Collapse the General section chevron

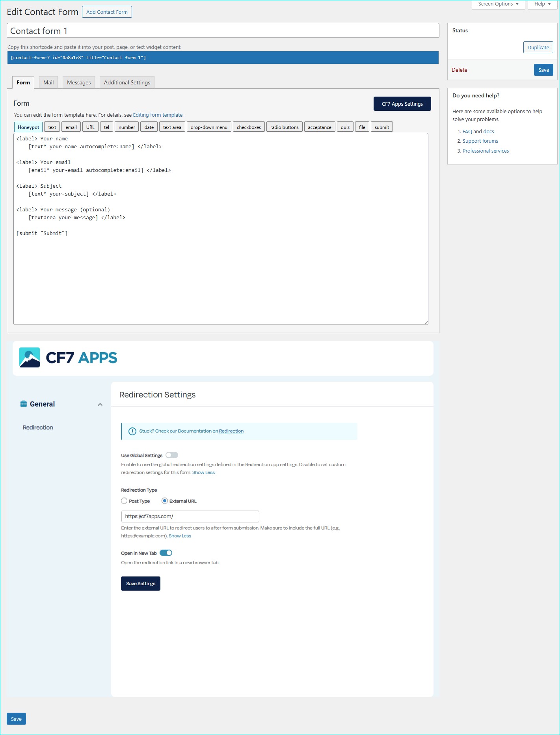(100, 404)
